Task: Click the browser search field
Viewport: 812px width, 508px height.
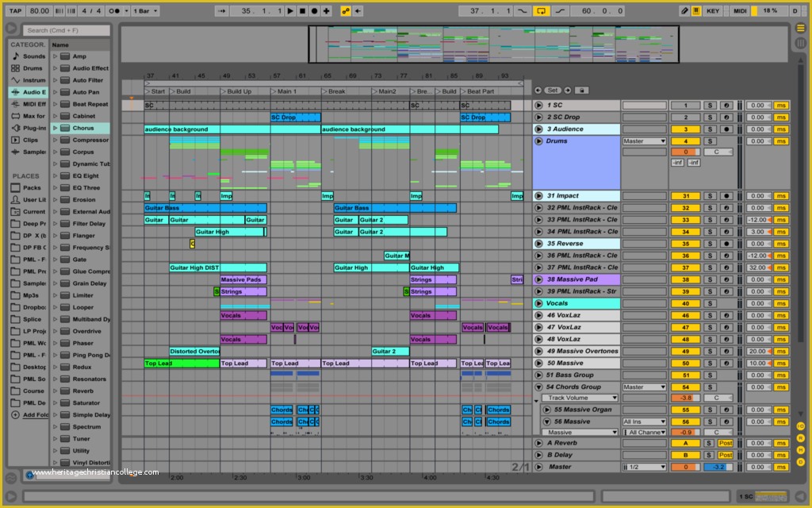Action: [x=66, y=30]
